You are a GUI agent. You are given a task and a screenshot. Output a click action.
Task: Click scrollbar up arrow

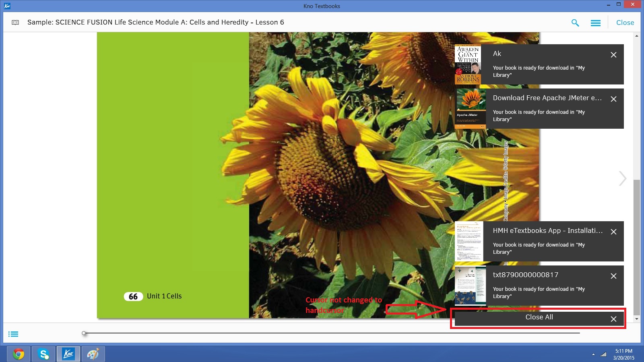tap(636, 36)
